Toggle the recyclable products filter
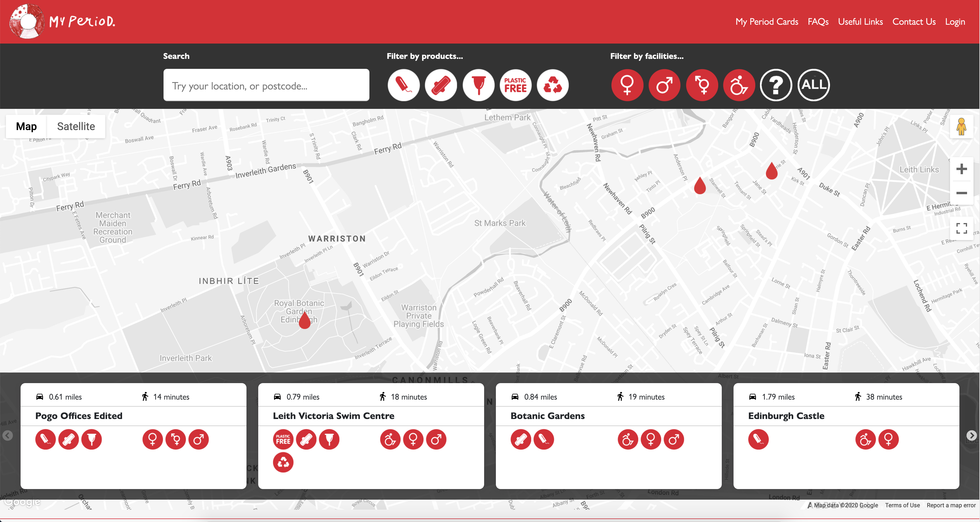This screenshot has height=522, width=980. (x=553, y=85)
